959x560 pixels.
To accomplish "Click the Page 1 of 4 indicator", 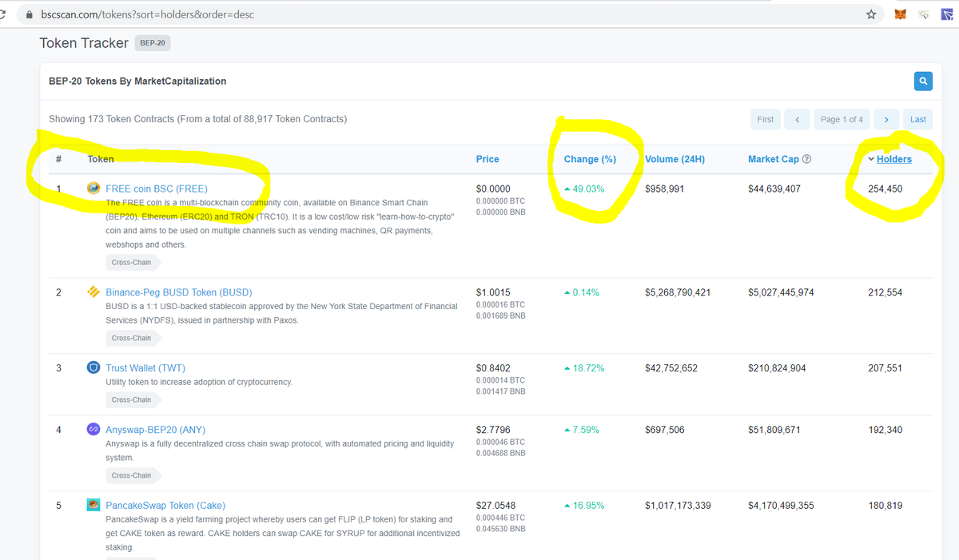I will (x=842, y=119).
